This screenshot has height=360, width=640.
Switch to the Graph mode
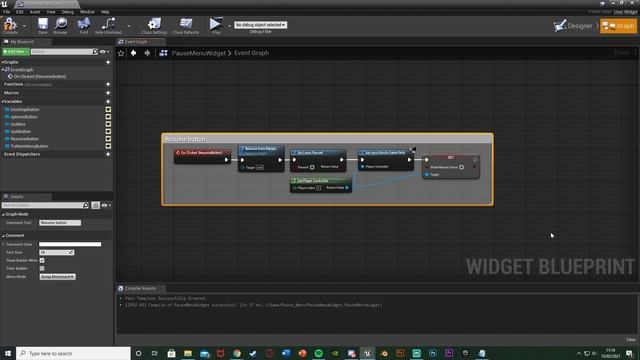(618, 26)
